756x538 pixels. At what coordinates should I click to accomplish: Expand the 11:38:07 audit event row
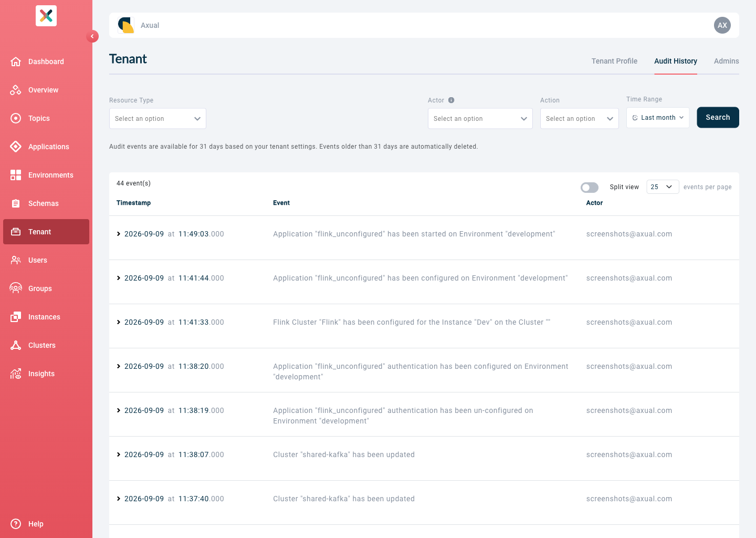coord(119,454)
